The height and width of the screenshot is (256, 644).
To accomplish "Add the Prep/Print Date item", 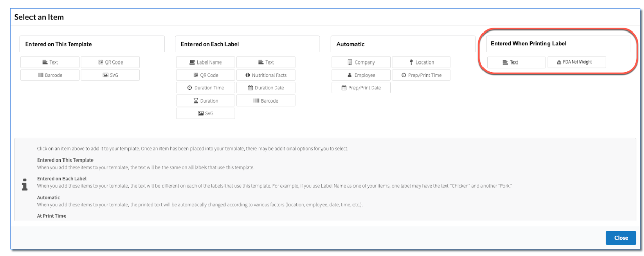I will tap(361, 88).
